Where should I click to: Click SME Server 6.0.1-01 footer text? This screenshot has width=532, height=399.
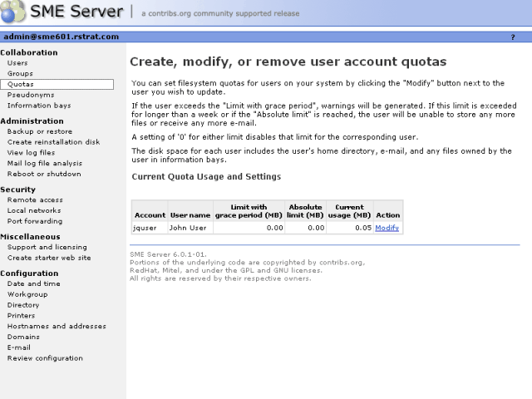click(168, 254)
